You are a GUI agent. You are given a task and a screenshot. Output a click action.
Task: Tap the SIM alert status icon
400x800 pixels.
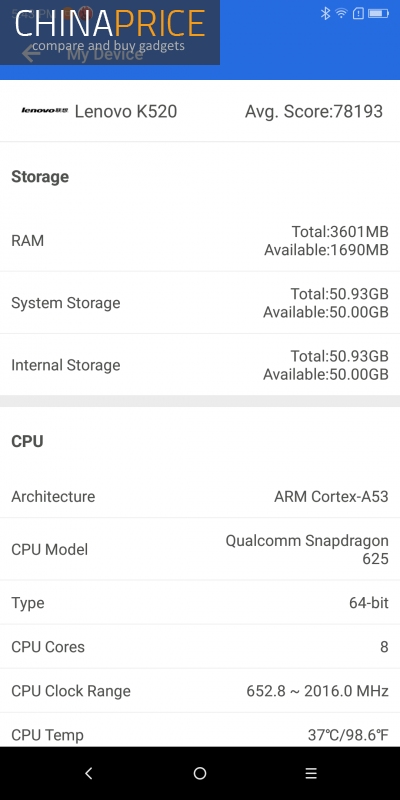click(358, 14)
